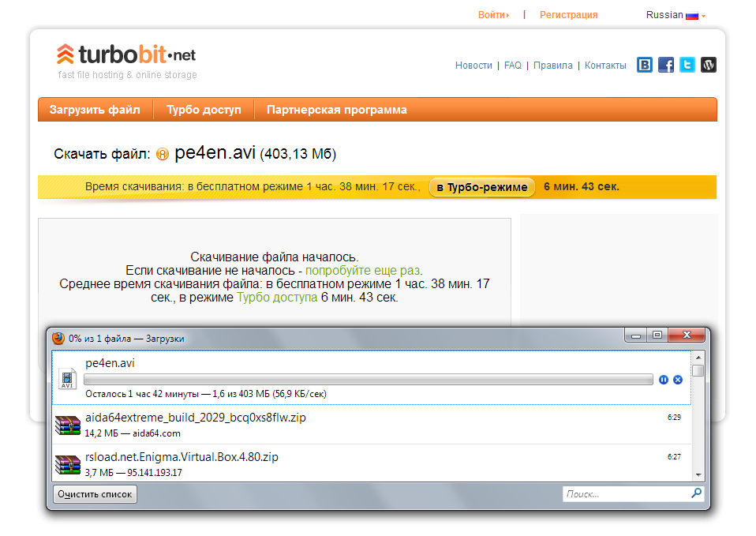Open the Правила link
756x536 pixels.
552,66
